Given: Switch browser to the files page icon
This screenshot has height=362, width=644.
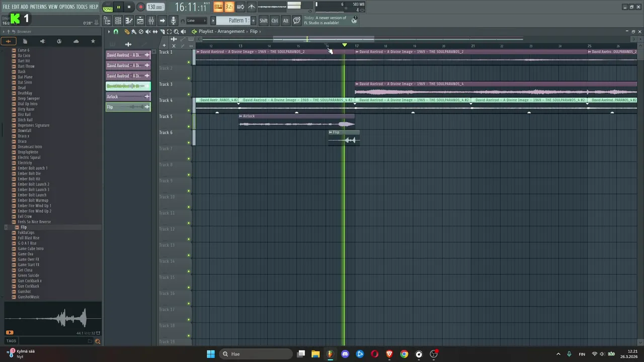Looking at the screenshot, I should coord(25,41).
